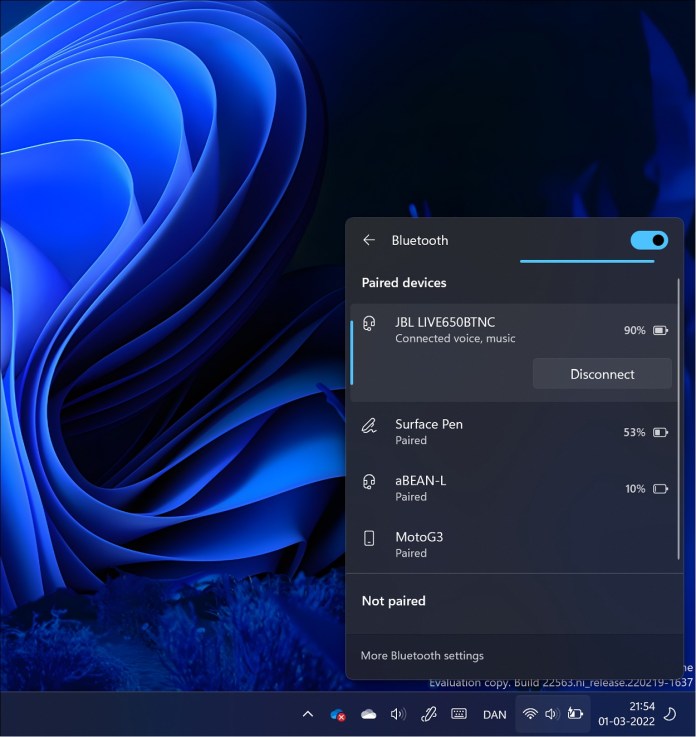Turn off the Bluetooth toggle switch
Screen dimensions: 696x737
649,240
